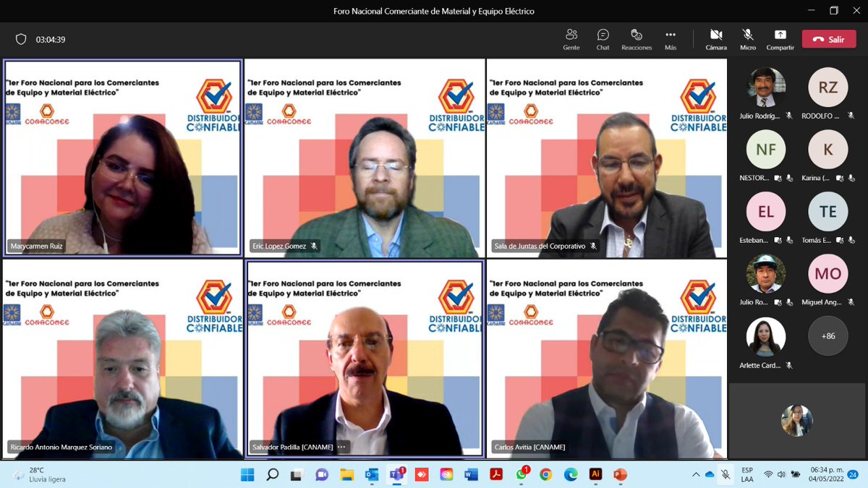Turn on the Cámara
Screen dimensions: 868x488
coord(716,39)
